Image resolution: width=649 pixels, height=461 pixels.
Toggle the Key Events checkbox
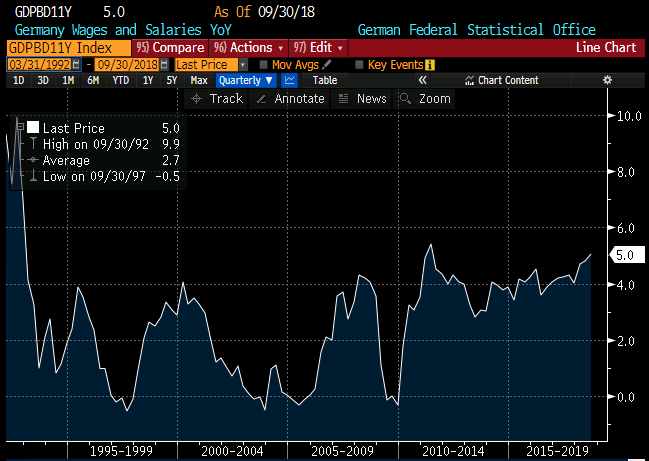(x=359, y=64)
